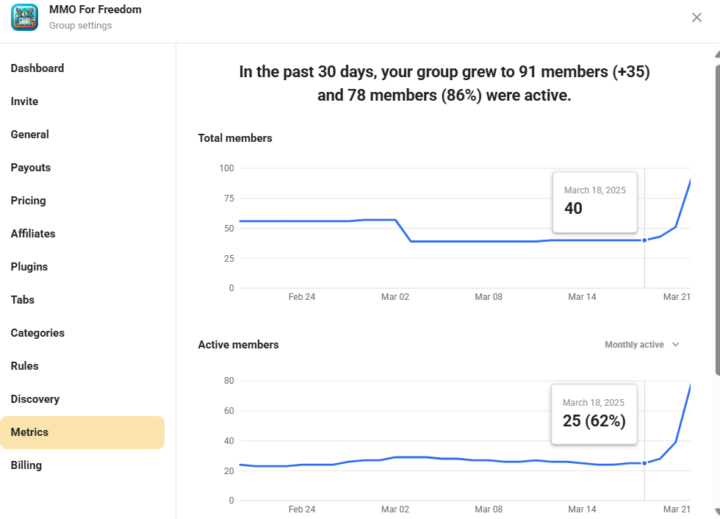Click the tooltip showing 25 (62%)
Screen dimensions: 720x519
594,415
